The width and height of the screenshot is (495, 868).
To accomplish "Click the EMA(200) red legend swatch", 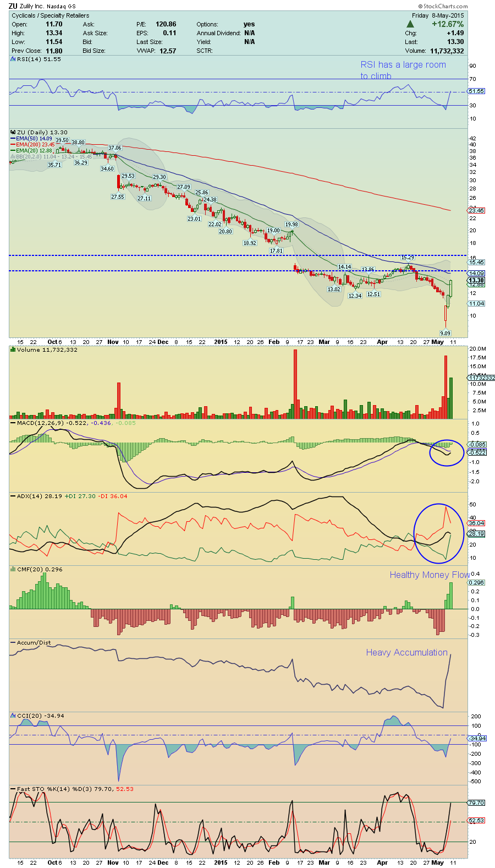I will (13, 145).
